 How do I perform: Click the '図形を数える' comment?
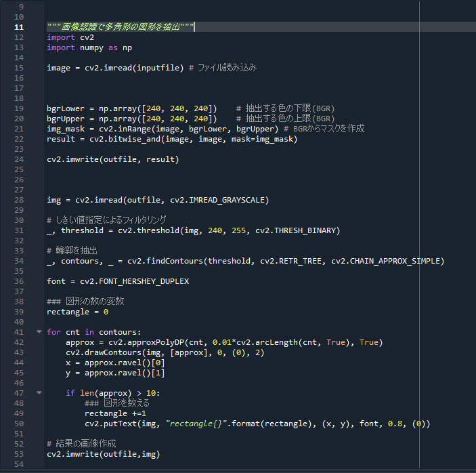click(127, 403)
